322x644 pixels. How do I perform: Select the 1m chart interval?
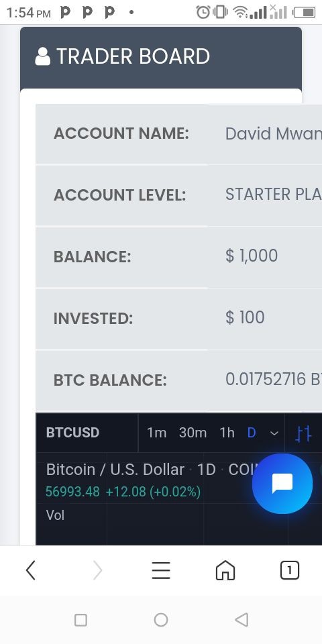tap(156, 433)
